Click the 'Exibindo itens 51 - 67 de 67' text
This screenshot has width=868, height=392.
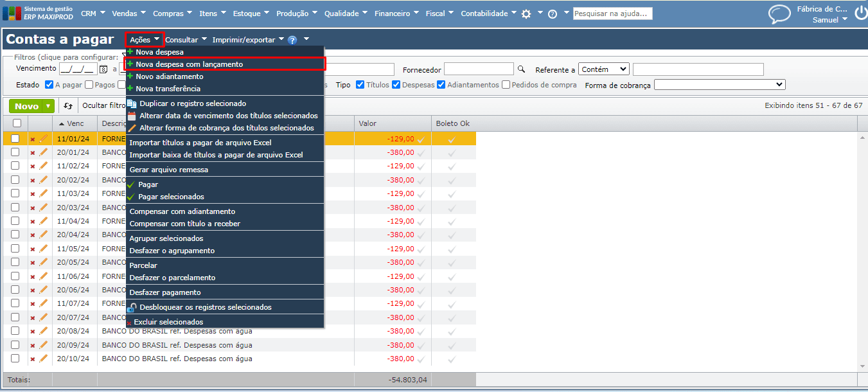[x=813, y=106]
